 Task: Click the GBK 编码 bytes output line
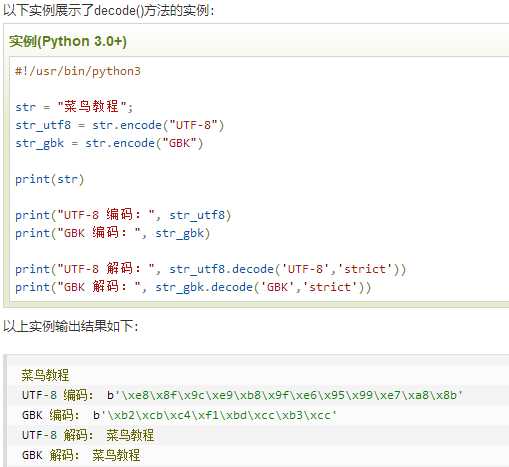point(179,415)
